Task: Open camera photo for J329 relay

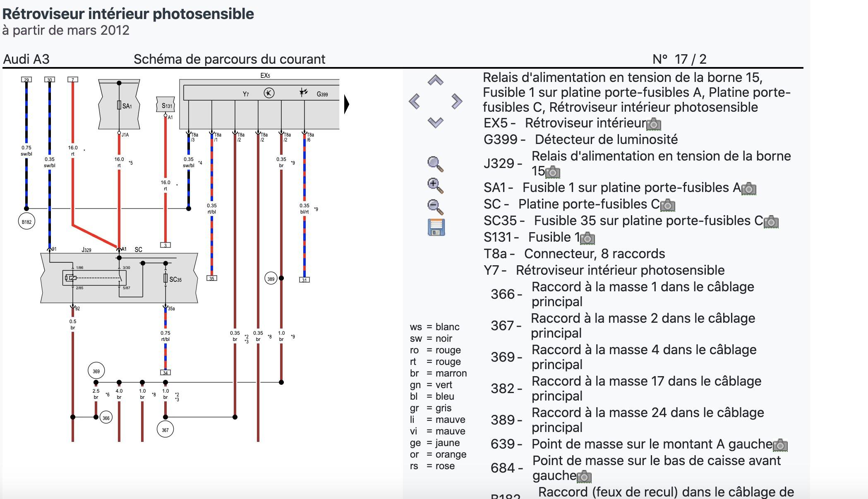Action: tap(553, 171)
